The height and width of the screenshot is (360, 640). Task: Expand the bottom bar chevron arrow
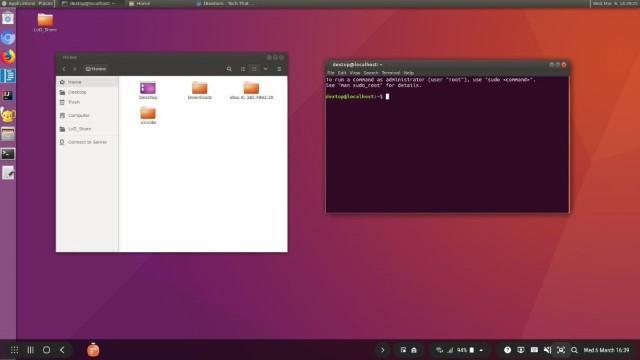tap(382, 350)
